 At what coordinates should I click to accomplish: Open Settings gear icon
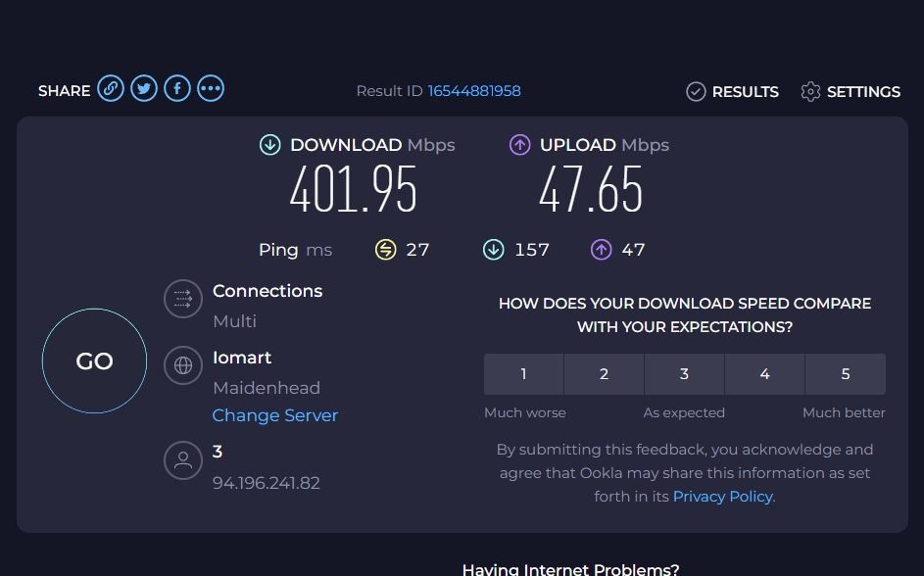[810, 91]
